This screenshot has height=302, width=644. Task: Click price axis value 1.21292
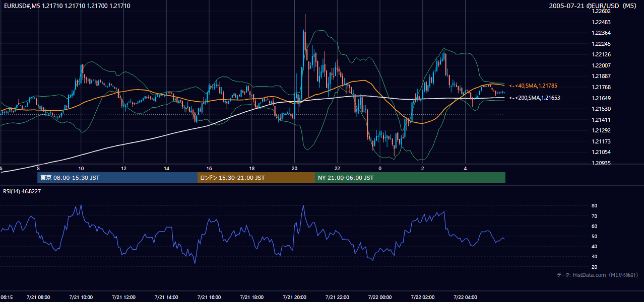tap(601, 130)
